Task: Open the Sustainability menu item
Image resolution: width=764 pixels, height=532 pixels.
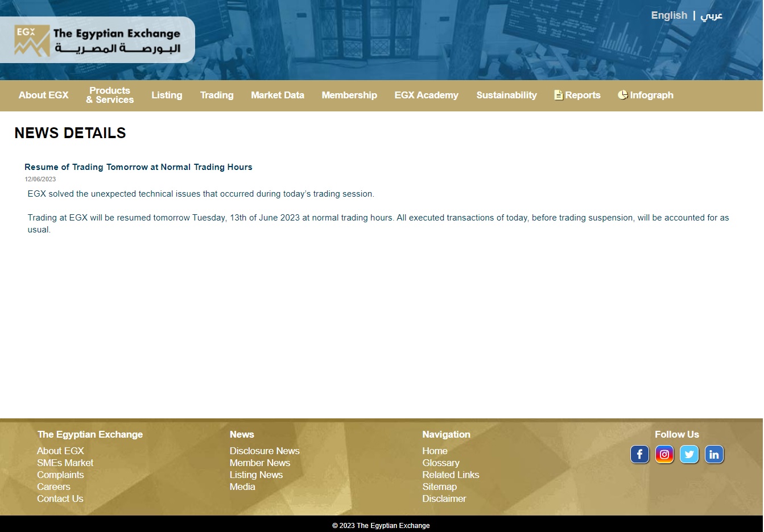Action: click(x=506, y=95)
